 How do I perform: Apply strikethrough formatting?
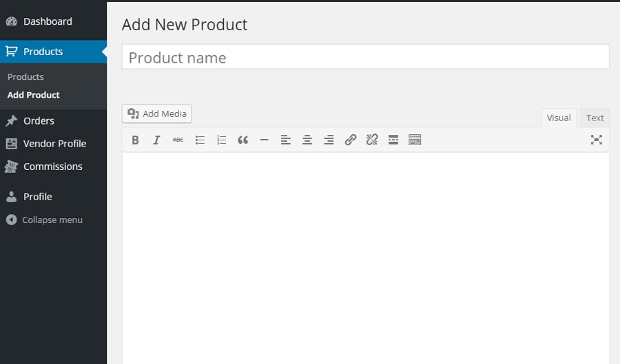178,140
